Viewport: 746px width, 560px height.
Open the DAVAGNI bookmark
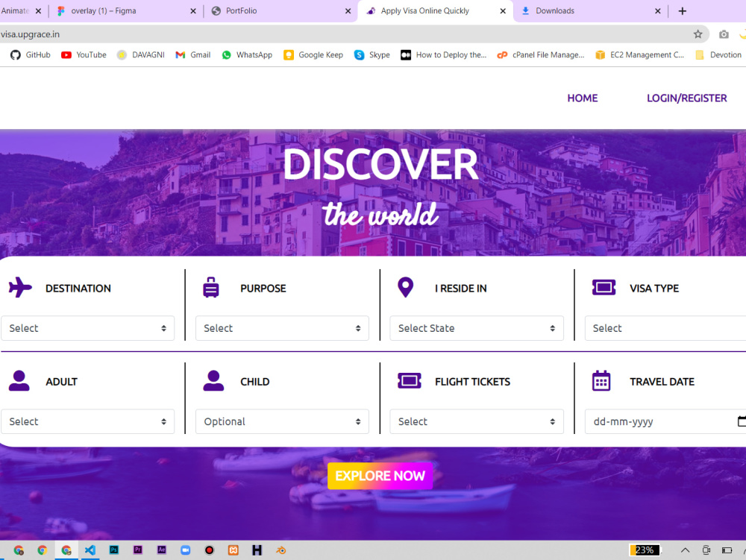click(x=141, y=54)
